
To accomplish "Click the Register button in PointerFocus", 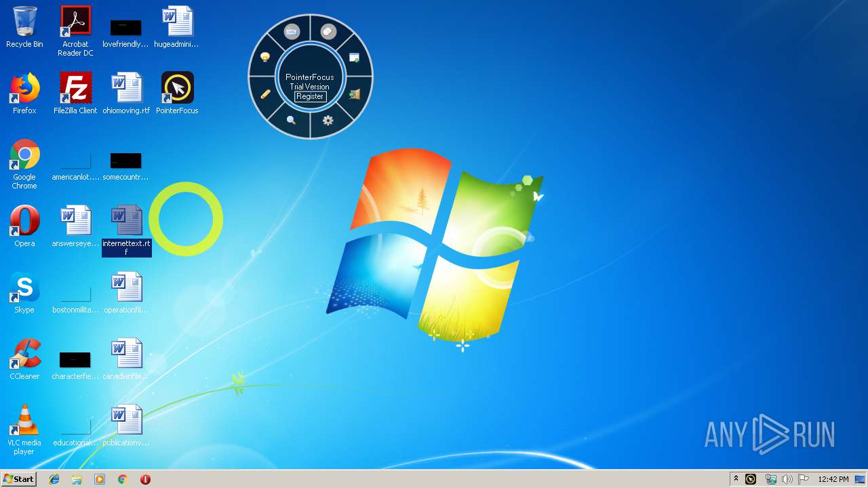I will point(310,96).
